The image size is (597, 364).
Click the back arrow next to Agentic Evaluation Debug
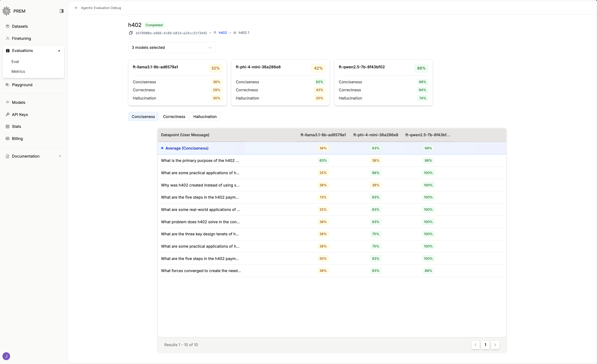click(76, 8)
